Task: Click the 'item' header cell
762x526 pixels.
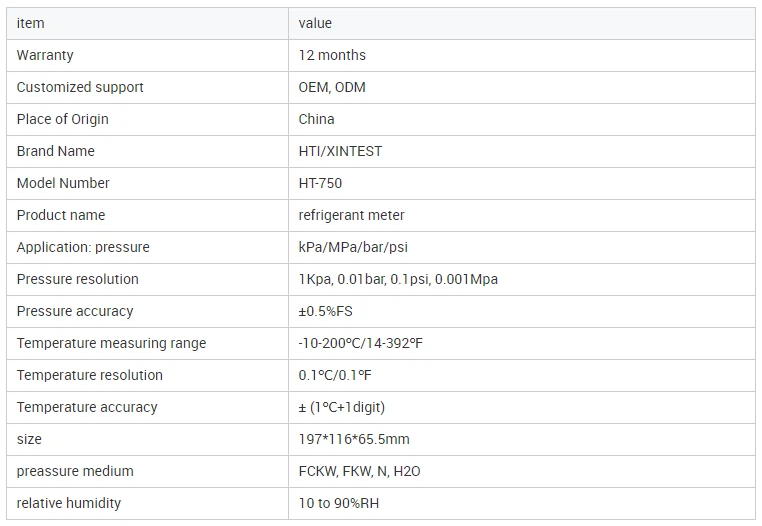Action: pos(31,23)
